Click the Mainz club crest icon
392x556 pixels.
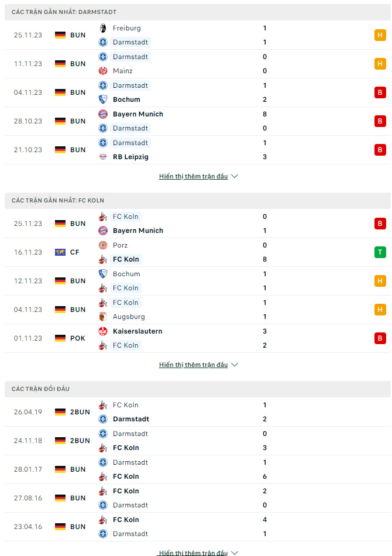[103, 71]
